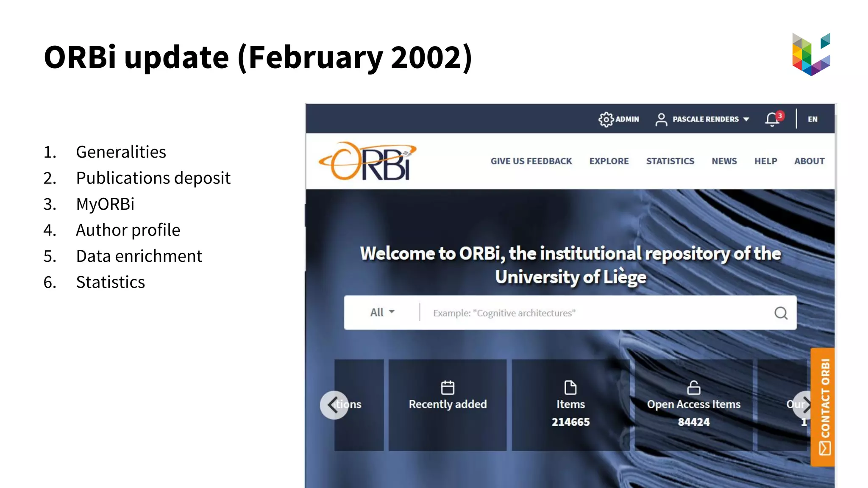Click the "Author profile" list item
This screenshot has height=488, width=868.
(x=128, y=230)
